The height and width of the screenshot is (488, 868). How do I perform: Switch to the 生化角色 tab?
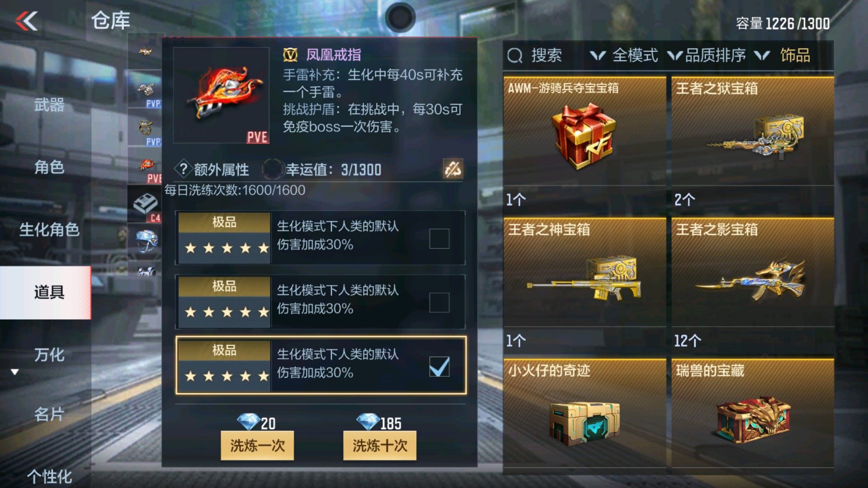tap(49, 230)
